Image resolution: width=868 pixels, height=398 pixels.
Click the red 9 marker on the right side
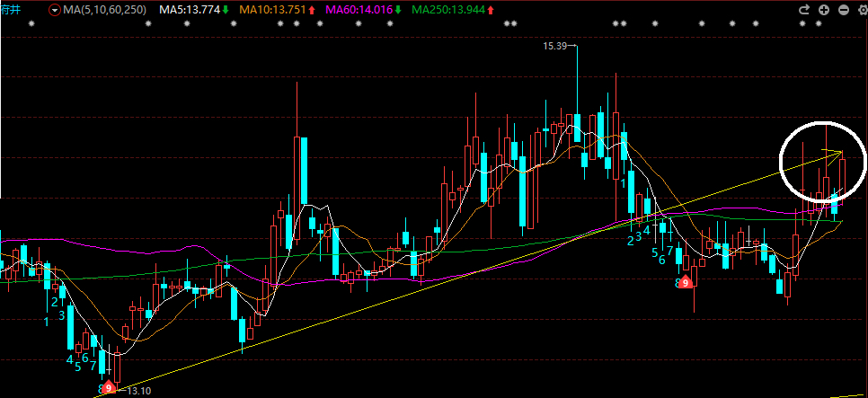pyautogui.click(x=686, y=282)
